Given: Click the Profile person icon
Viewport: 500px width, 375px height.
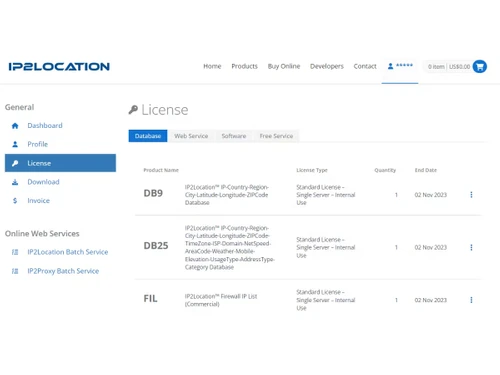Looking at the screenshot, I should [15, 144].
